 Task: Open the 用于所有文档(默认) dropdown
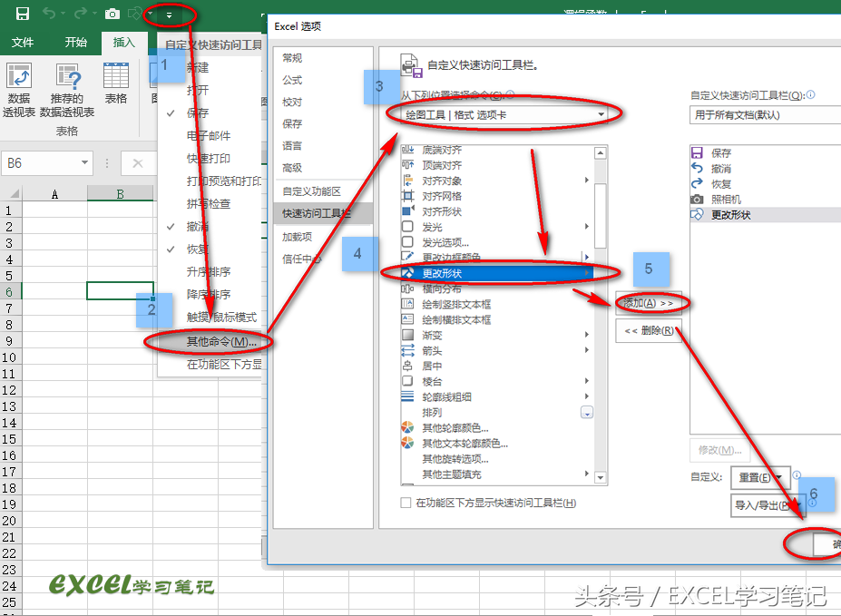click(764, 114)
